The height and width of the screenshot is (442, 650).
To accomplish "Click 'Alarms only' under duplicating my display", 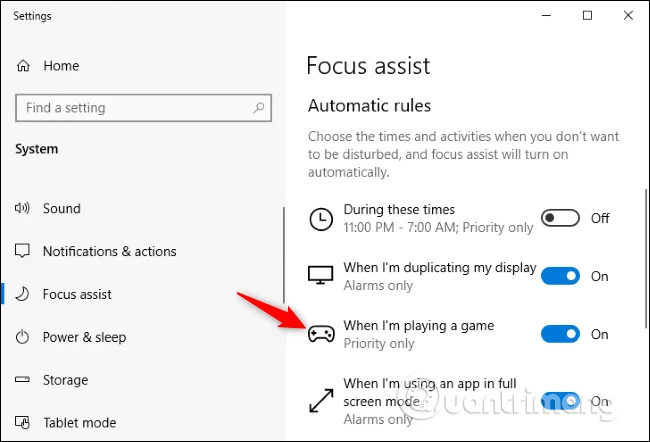I will 378,285.
